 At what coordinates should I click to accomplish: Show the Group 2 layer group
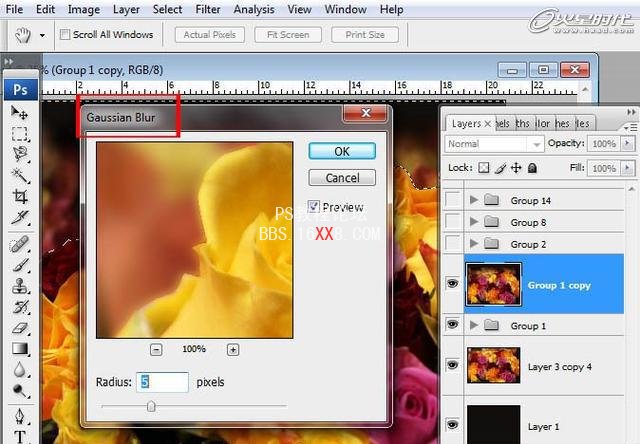452,244
